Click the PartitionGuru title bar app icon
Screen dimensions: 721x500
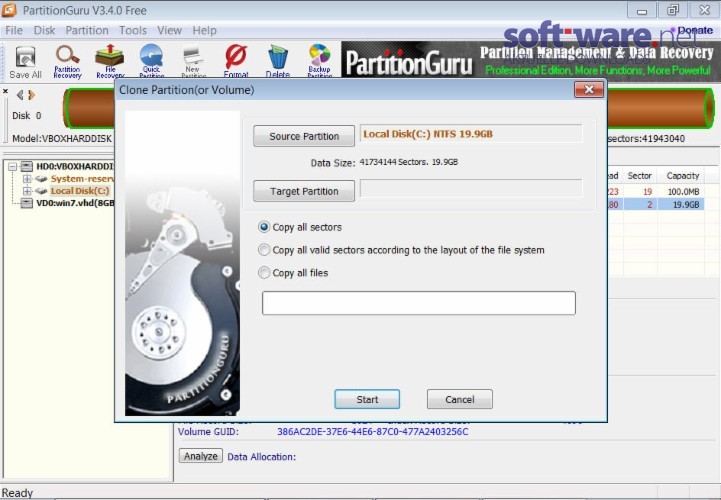(x=9, y=10)
